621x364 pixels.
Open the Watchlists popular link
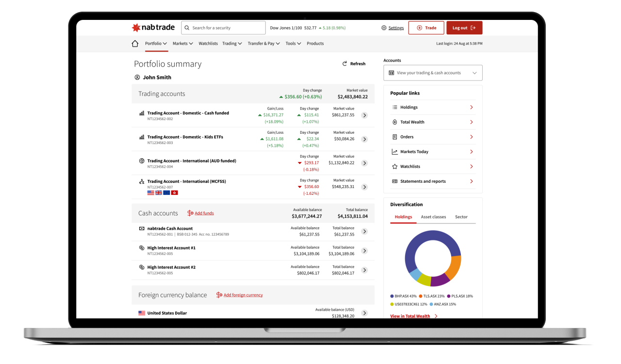(x=433, y=166)
